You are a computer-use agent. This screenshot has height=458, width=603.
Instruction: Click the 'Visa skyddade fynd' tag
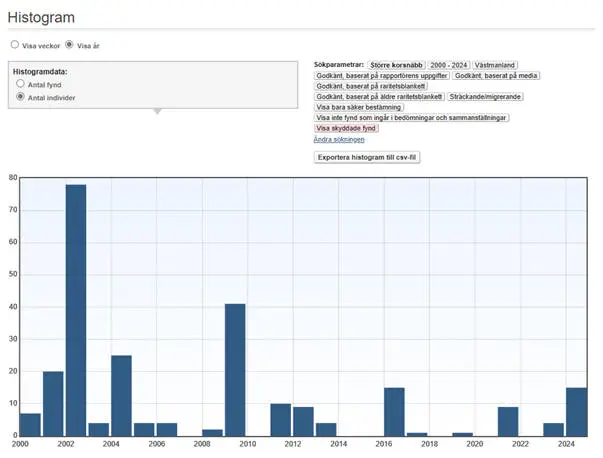346,128
